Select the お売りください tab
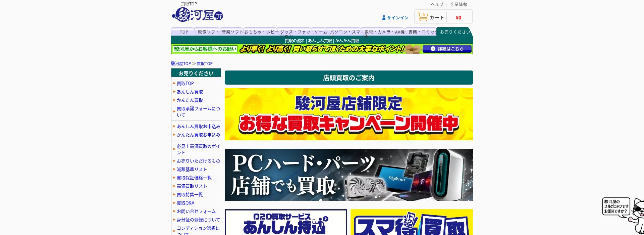Screen dimensions: 644x235 [x=454, y=32]
